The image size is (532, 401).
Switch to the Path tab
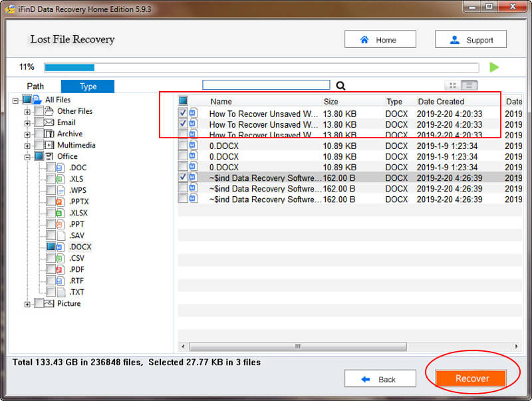pyautogui.click(x=35, y=86)
